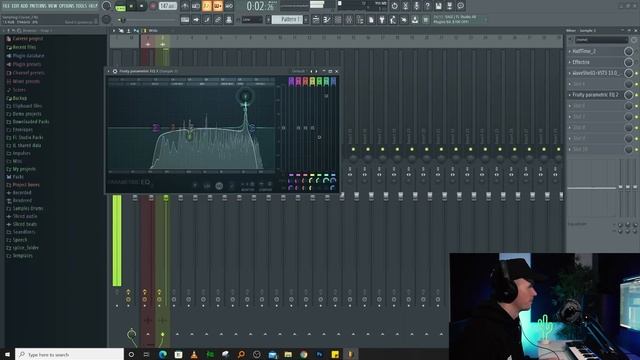
Task: Toggle the orange 3.2 countdown button
Action: 207,6
